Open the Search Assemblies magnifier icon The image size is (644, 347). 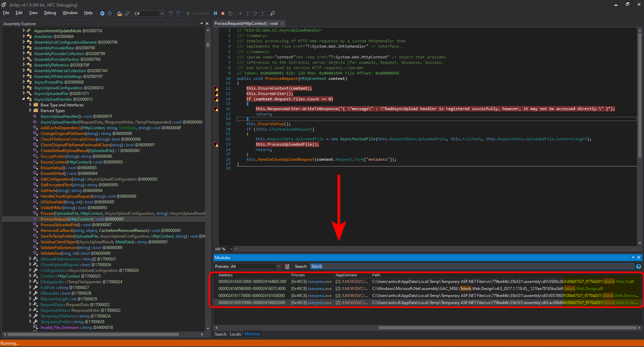(273, 13)
